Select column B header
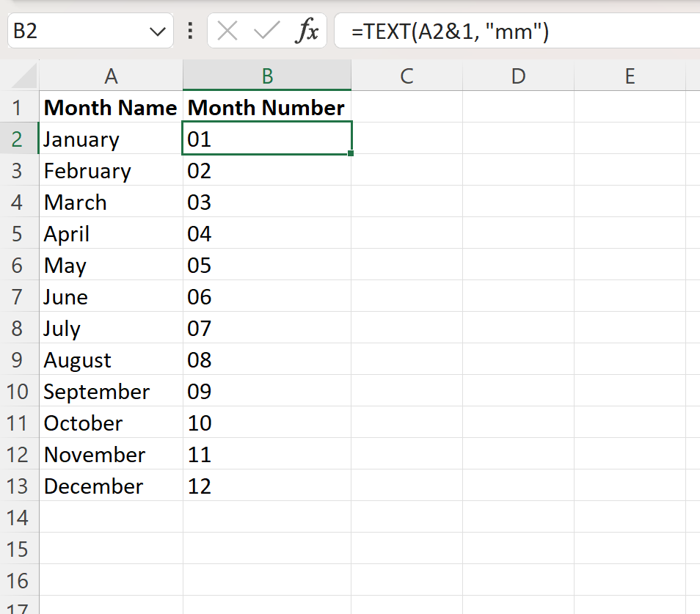Image resolution: width=700 pixels, height=614 pixels. click(267, 76)
